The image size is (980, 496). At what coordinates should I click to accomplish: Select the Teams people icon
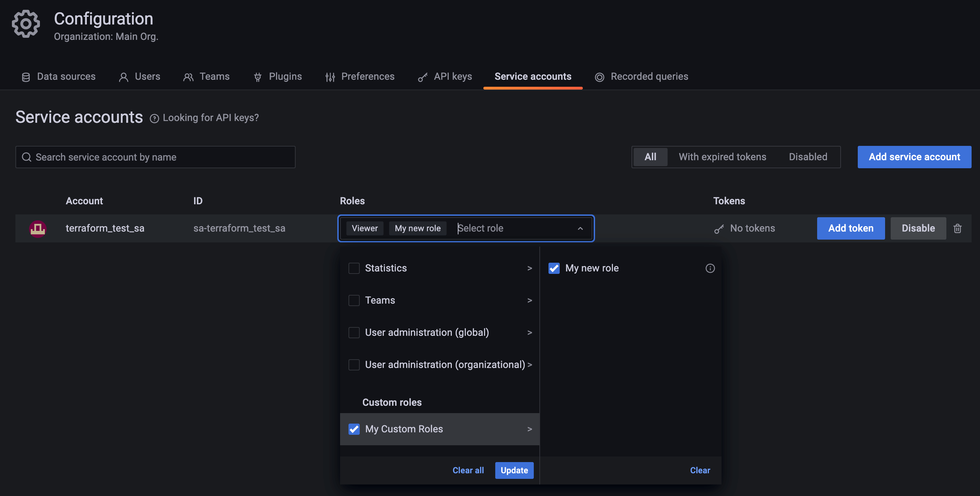(x=188, y=77)
